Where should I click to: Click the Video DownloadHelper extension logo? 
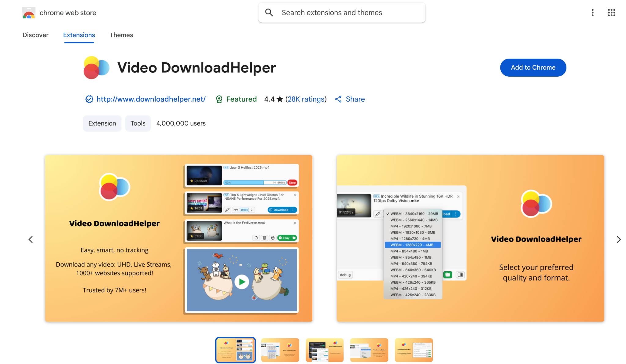(96, 67)
